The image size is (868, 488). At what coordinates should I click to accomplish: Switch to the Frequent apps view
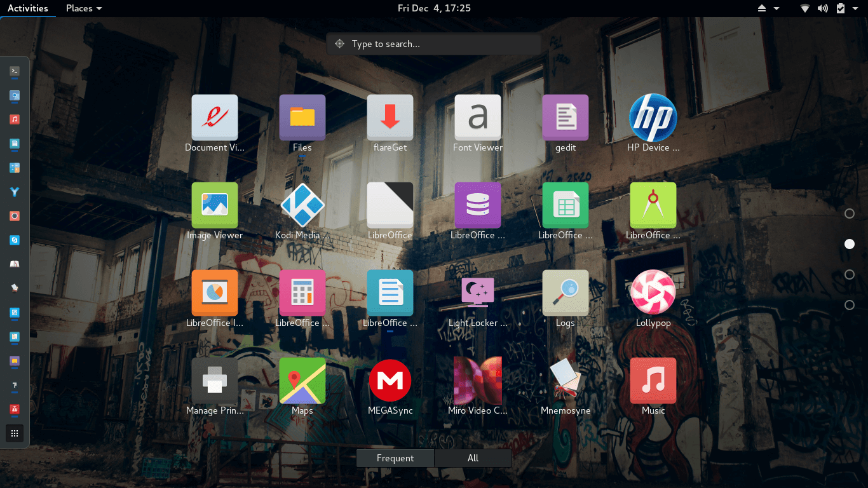point(395,458)
